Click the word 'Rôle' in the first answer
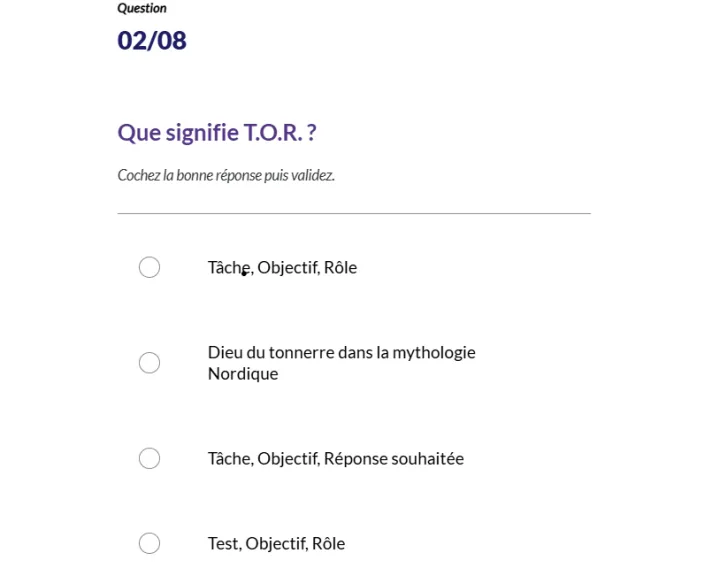 pos(340,267)
